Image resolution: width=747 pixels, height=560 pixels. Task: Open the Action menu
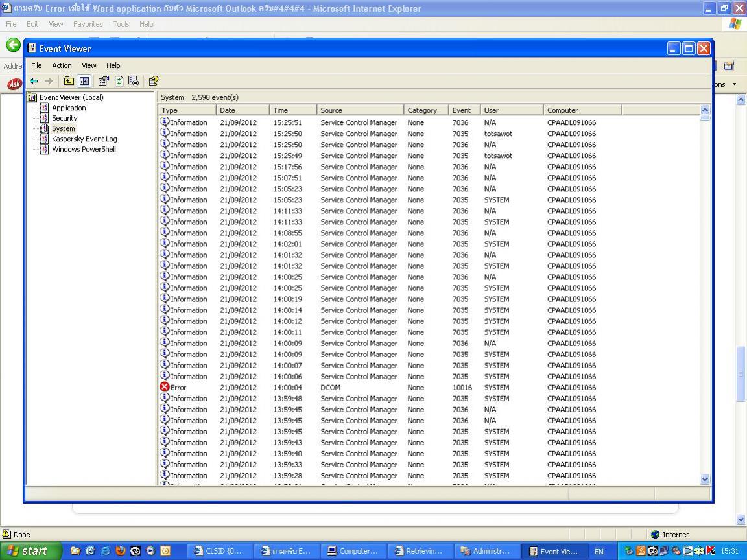click(x=62, y=65)
